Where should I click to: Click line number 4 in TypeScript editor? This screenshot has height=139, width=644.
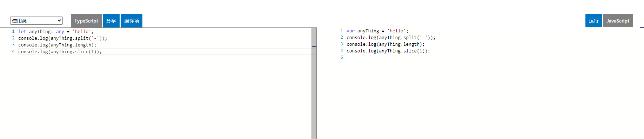[13, 51]
